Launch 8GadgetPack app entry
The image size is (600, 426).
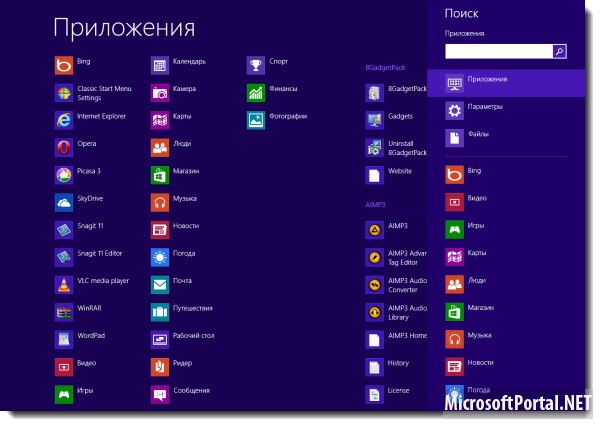point(396,93)
